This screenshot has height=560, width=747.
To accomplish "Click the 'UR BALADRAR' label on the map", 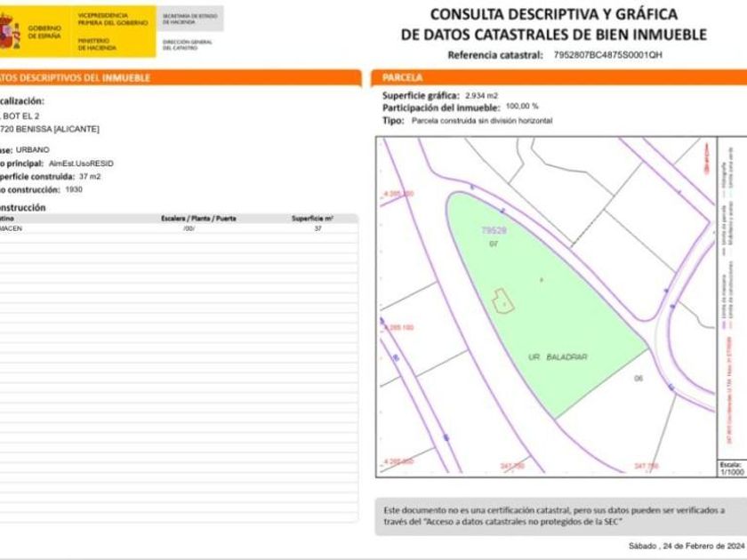I will [x=558, y=356].
